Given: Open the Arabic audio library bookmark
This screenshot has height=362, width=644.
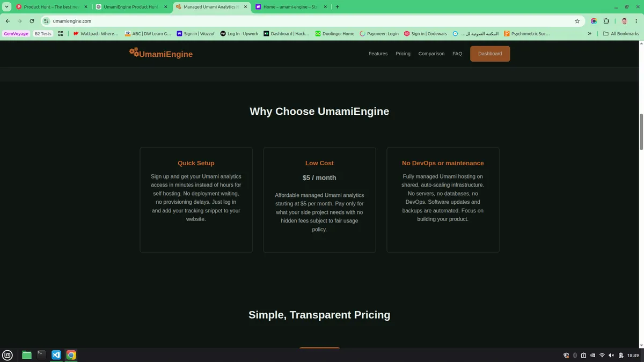Looking at the screenshot, I should [475, 33].
